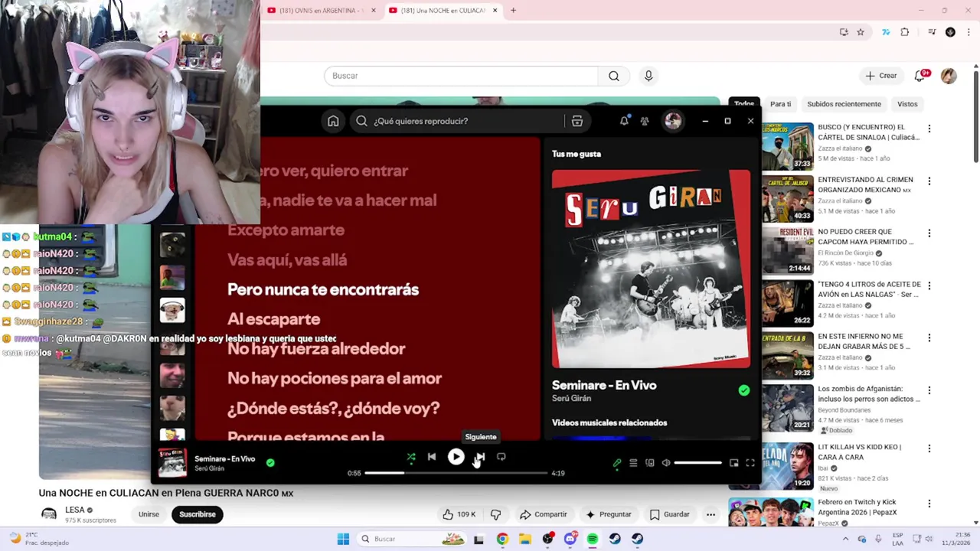Open Spotify Browse icon in search bar

577,121
